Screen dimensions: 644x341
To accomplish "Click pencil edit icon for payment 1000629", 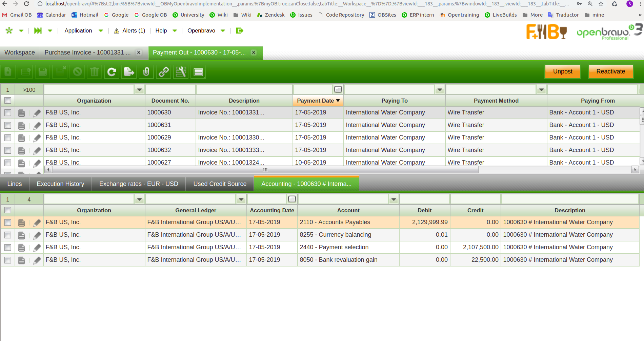I will pos(37,138).
